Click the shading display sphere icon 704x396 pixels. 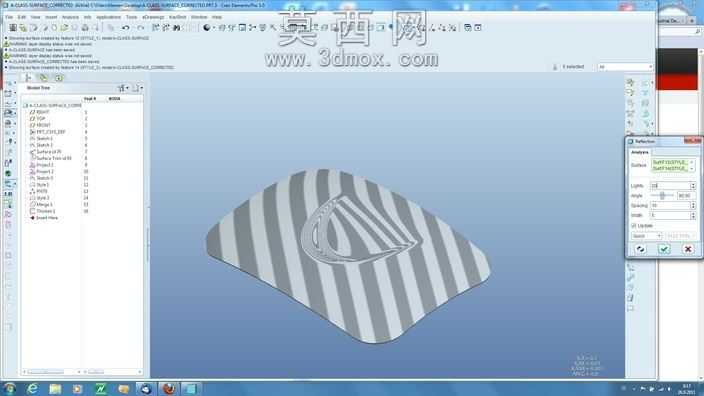point(206,28)
